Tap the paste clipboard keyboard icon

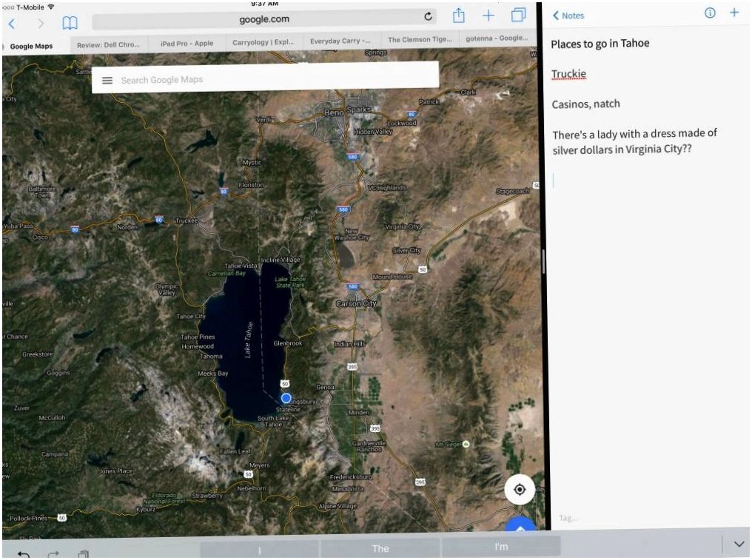[x=83, y=554]
